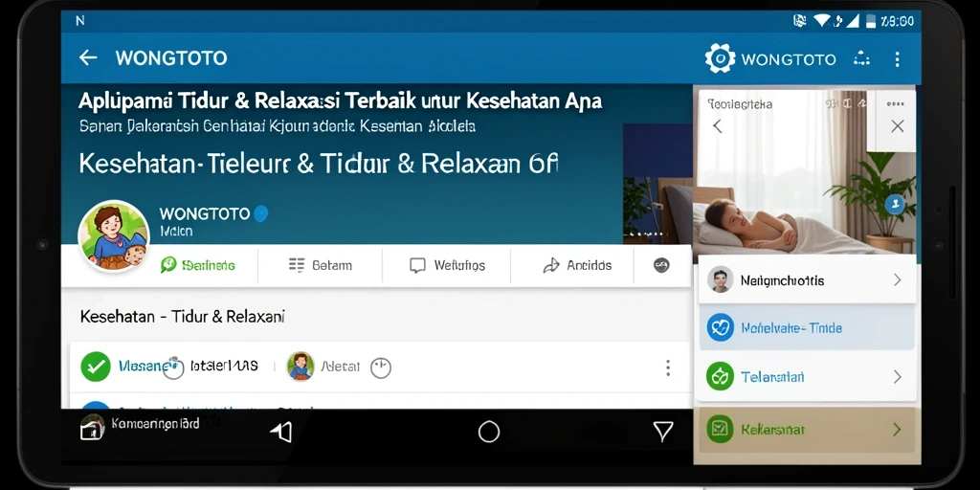Select the Ancidds share tab
The width and height of the screenshot is (980, 490).
tap(577, 266)
